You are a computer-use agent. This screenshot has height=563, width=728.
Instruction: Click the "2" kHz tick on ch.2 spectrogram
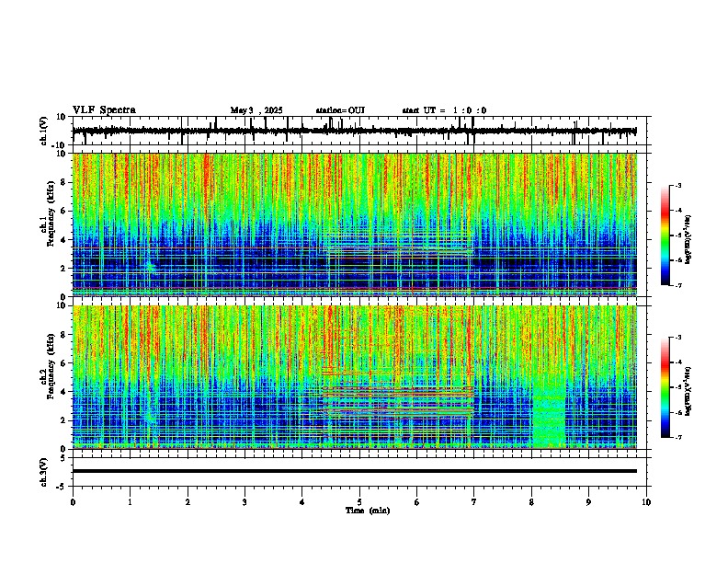click(64, 420)
